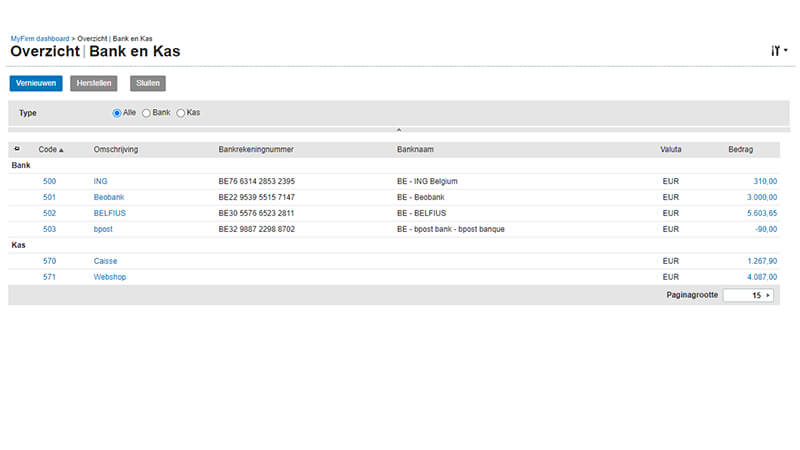Open the Beobank account link

click(109, 197)
